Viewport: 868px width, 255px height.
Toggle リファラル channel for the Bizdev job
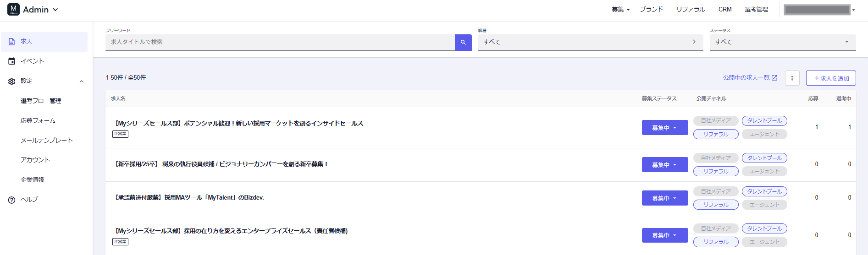[x=715, y=205]
